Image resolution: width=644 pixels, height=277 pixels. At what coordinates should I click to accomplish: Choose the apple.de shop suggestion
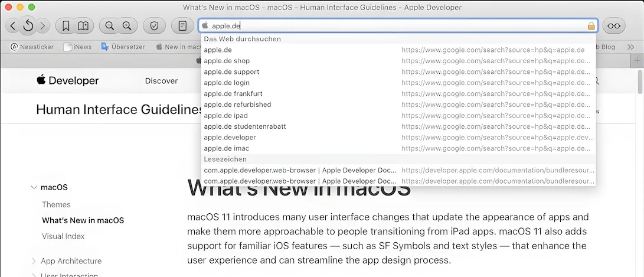click(398, 61)
